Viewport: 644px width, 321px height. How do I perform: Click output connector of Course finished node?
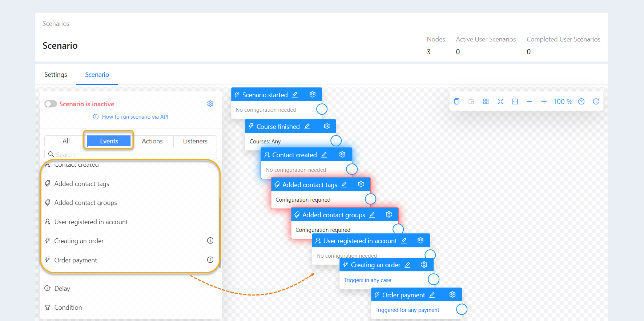tap(336, 140)
